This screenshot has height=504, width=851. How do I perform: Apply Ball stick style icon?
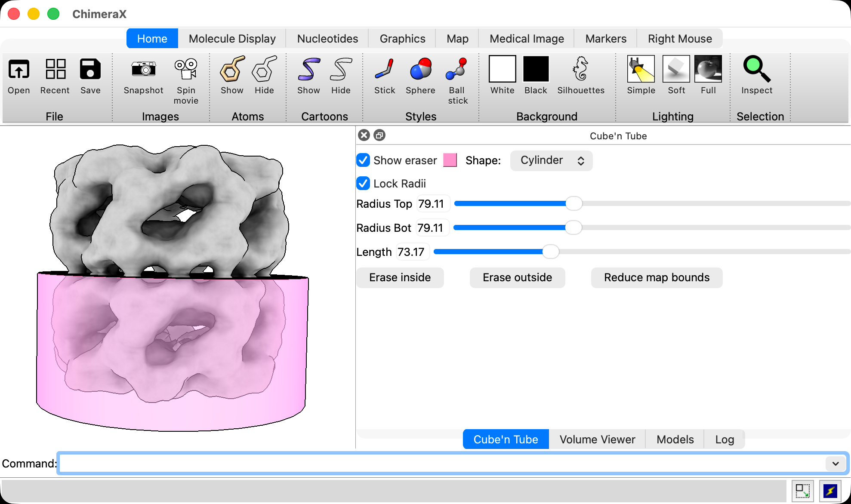coord(457,69)
